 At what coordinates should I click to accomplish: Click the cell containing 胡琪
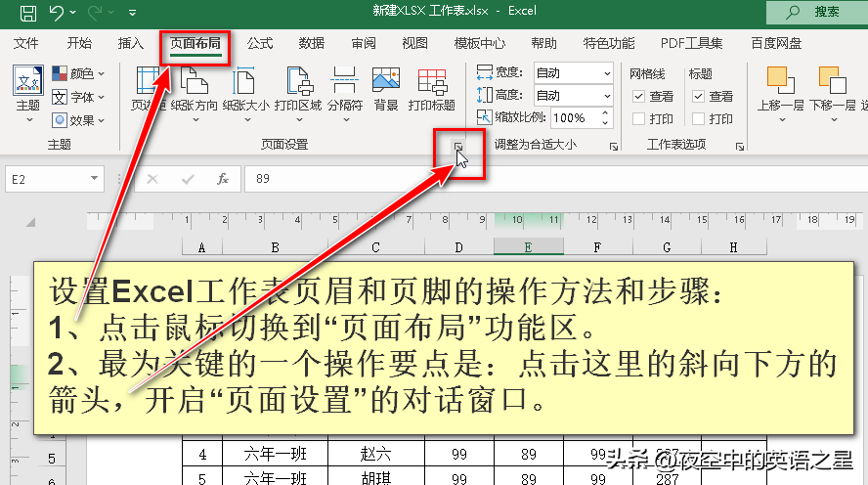pos(376,477)
